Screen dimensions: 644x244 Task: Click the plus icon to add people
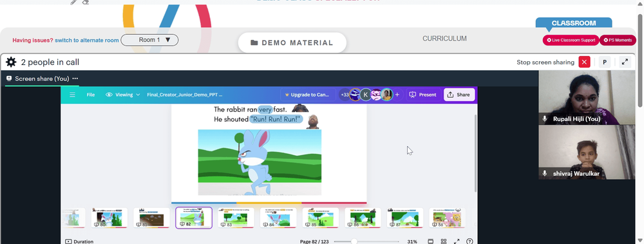point(397,95)
